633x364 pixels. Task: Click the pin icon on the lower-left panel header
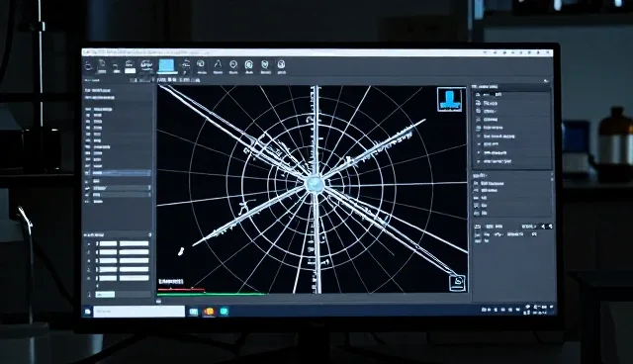pos(149,234)
